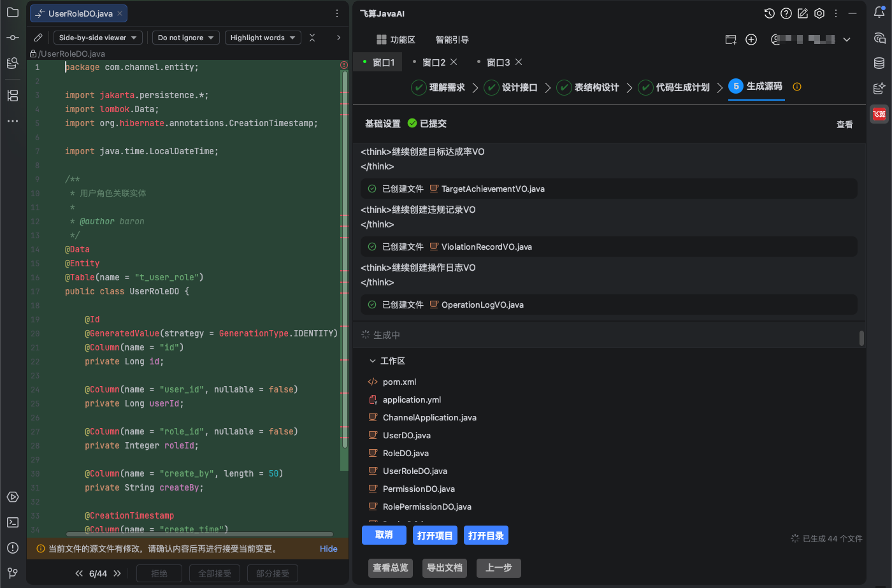Click the 导出文档 button

click(x=445, y=568)
